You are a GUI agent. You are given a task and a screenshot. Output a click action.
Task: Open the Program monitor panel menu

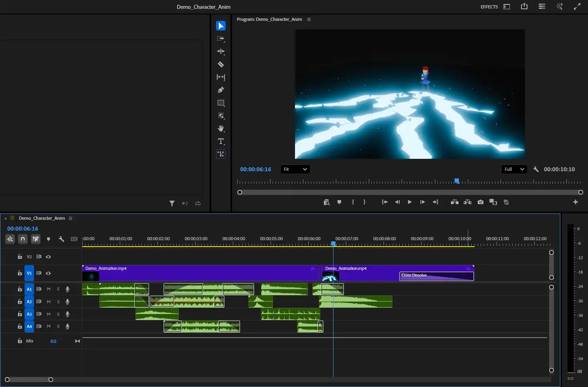tap(309, 19)
